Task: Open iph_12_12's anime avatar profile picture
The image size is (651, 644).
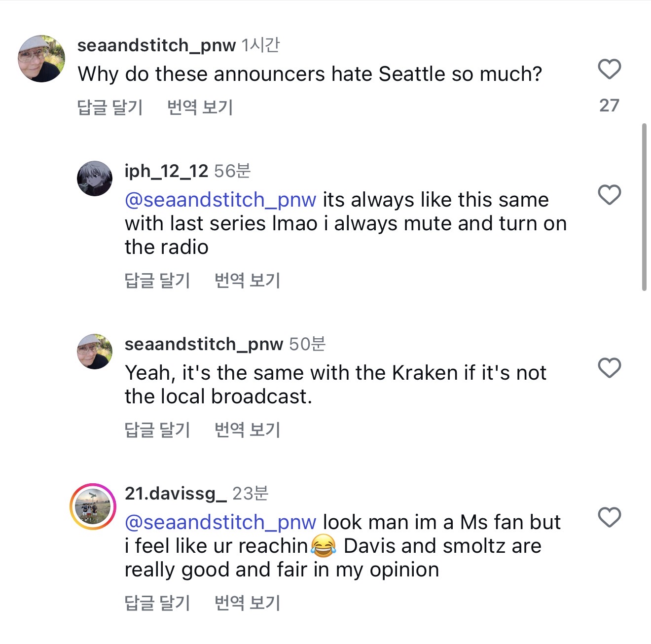Action: click(x=95, y=179)
